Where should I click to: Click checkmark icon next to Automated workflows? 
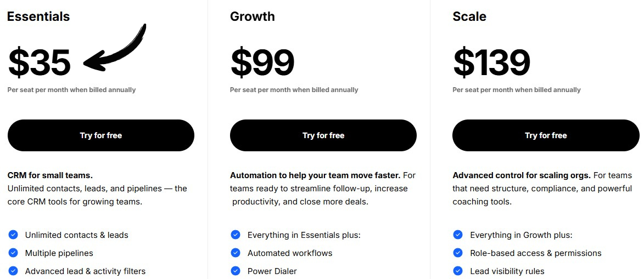pos(236,253)
